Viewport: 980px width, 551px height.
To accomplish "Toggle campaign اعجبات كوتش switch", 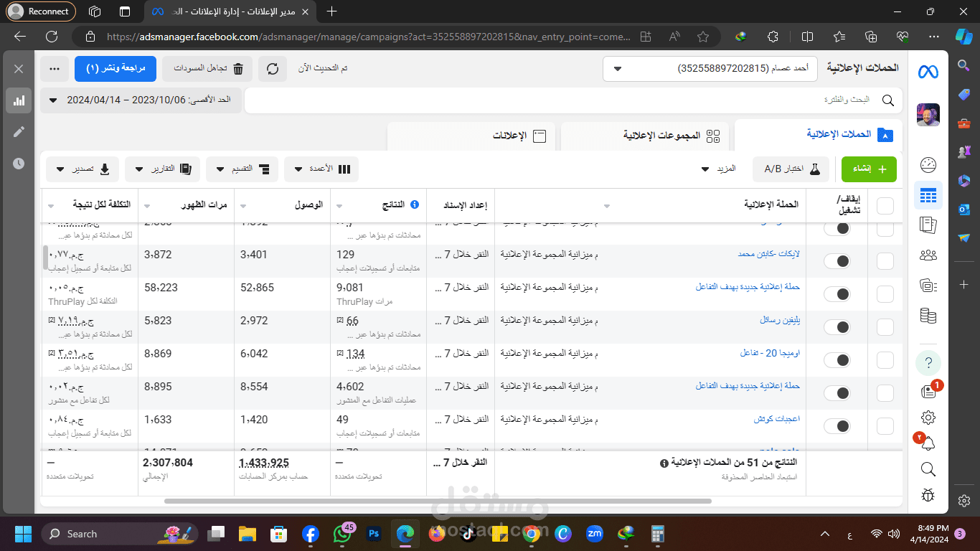I will click(837, 425).
